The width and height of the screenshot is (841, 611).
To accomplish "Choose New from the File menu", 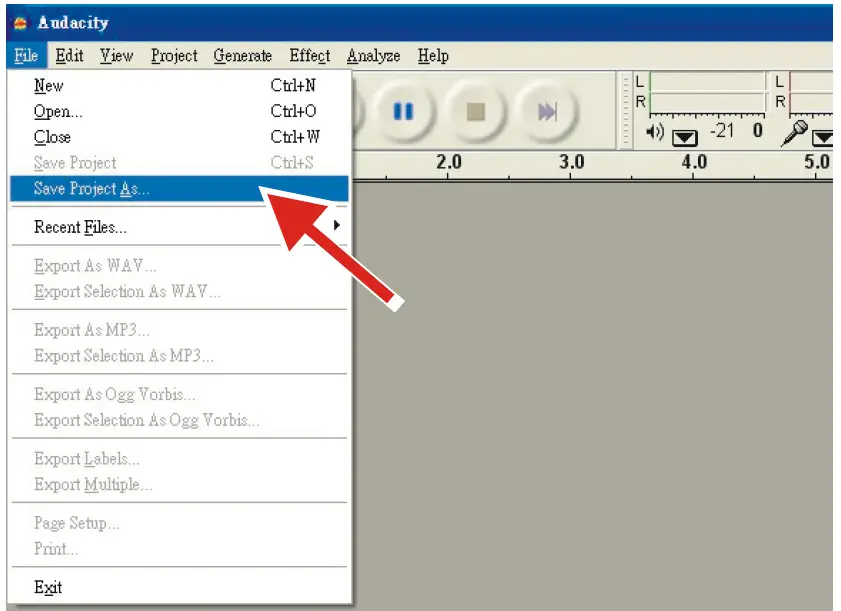I will [179, 85].
